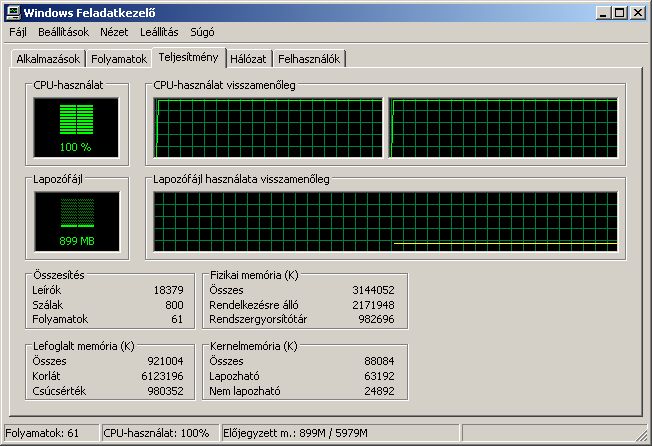The height and width of the screenshot is (446, 652).
Task: Click the Folyamatok value 61 in Összesítés
Action: 177,319
